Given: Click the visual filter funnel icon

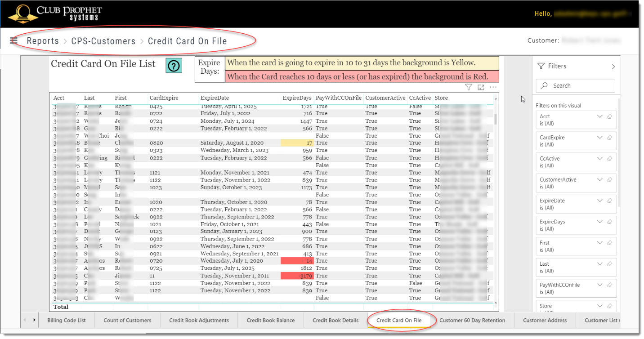Looking at the screenshot, I should pos(468,87).
